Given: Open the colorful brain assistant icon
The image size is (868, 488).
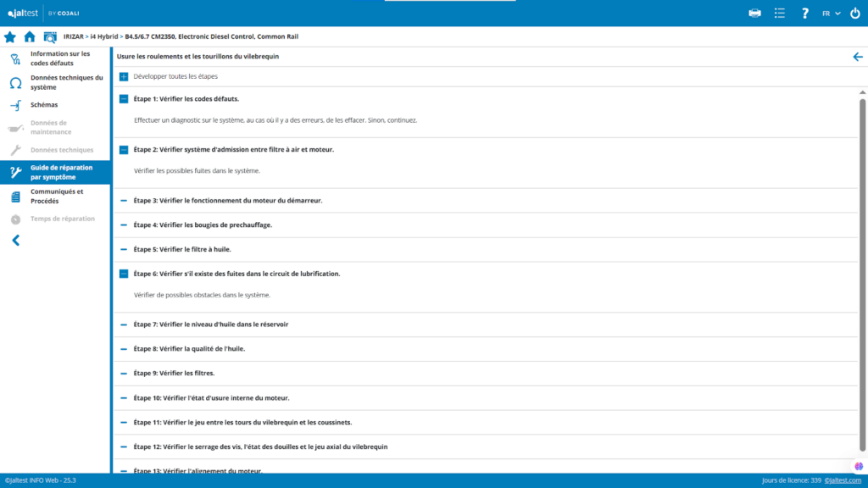Looking at the screenshot, I should click(858, 466).
